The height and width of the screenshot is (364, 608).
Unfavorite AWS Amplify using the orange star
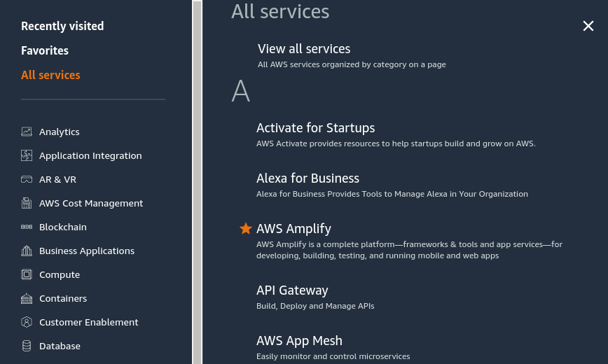[246, 229]
